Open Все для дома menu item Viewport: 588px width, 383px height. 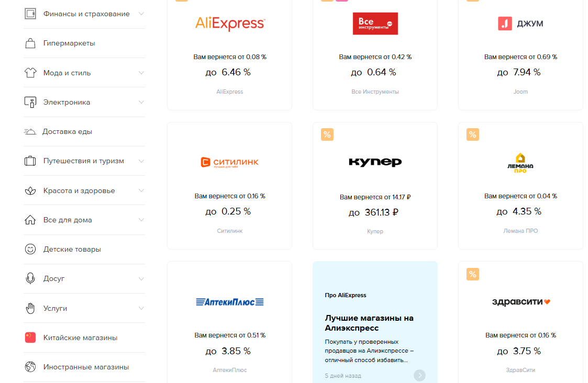tap(68, 220)
